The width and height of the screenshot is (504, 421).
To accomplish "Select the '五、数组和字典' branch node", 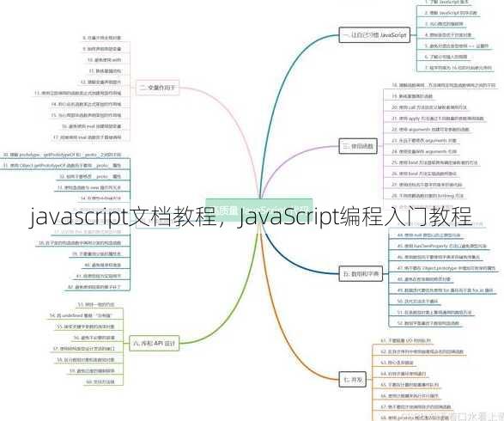I will (361, 274).
